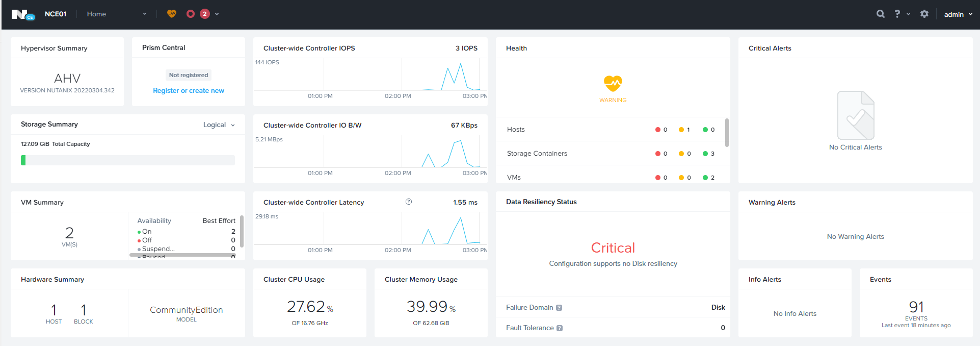Viewport: 980px width, 346px height.
Task: Click Register or create new link
Action: [189, 91]
